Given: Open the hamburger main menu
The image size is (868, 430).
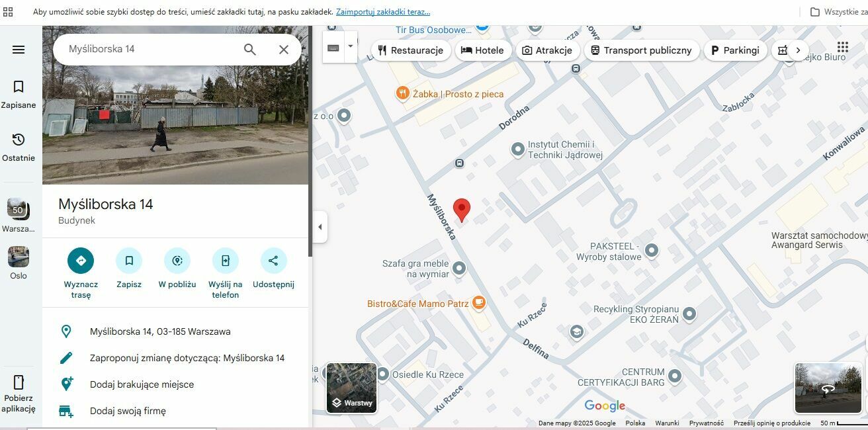Looking at the screenshot, I should [x=19, y=50].
